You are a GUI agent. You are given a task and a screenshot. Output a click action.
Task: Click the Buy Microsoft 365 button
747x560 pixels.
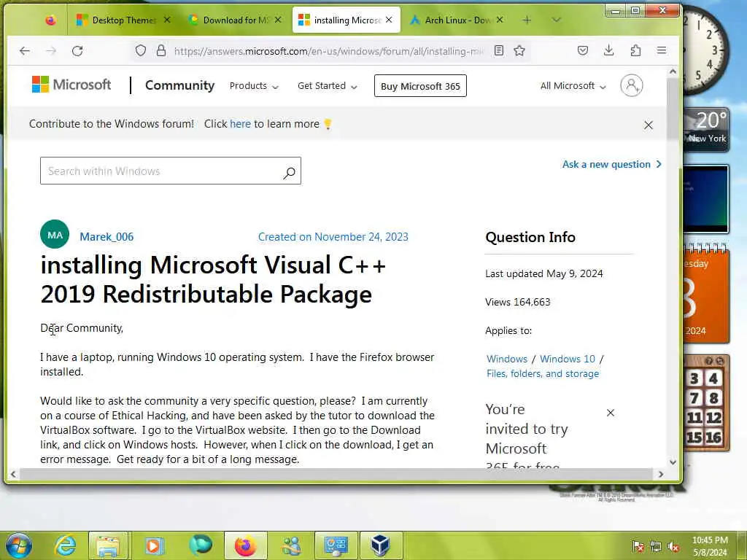click(420, 86)
